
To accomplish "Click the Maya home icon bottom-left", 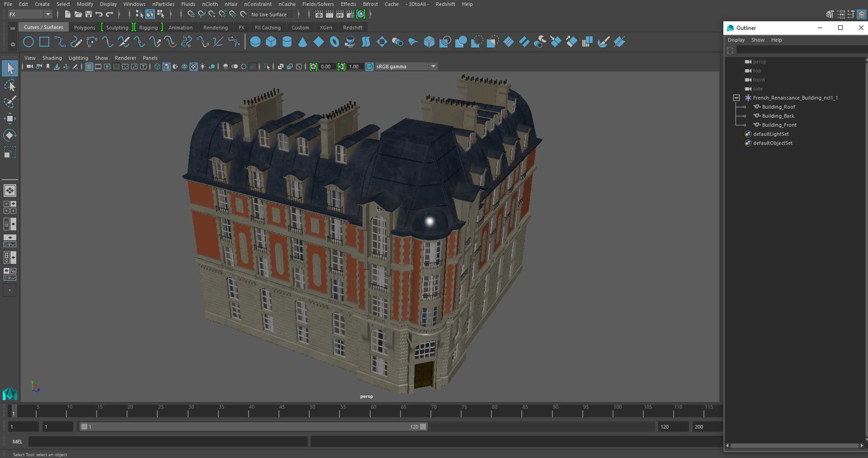I will pos(10,394).
